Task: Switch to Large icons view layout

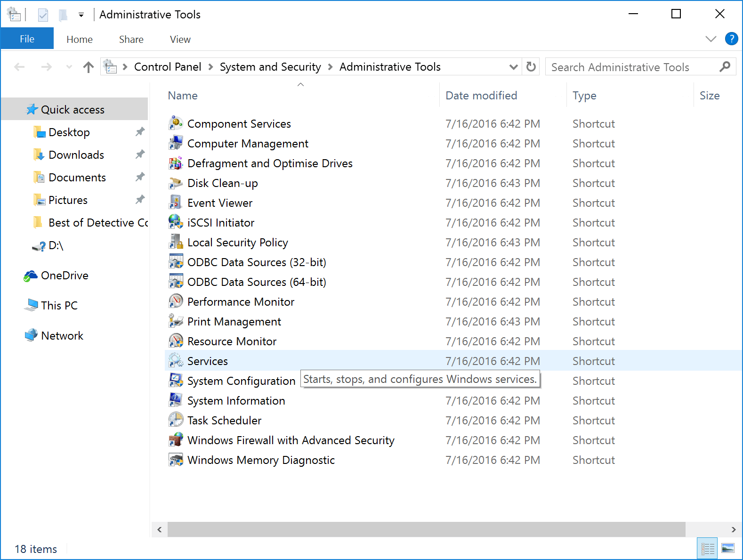Action: coord(728,549)
